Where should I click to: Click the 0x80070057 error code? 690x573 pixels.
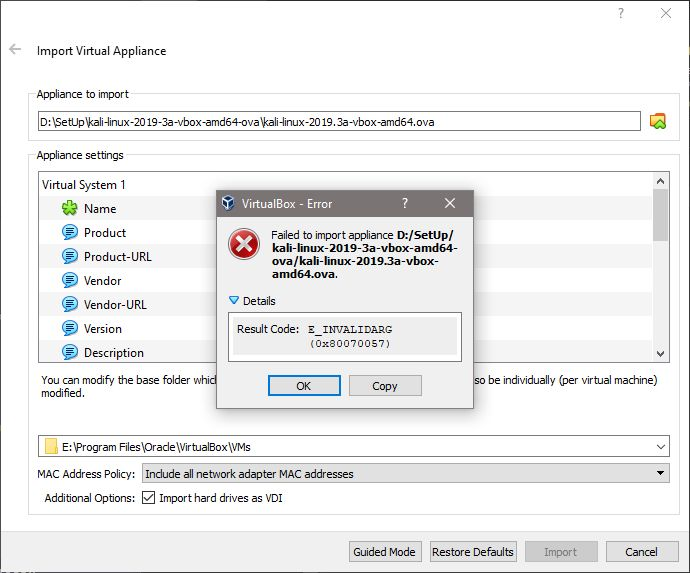coord(350,343)
